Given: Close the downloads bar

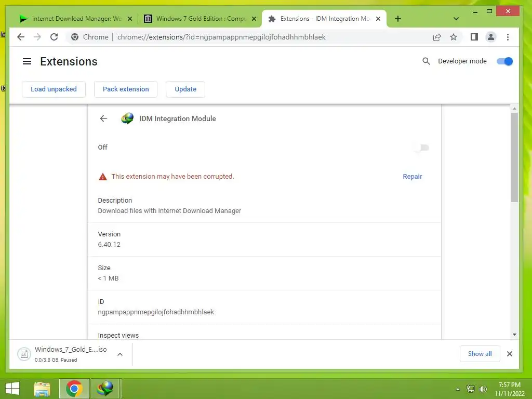Looking at the screenshot, I should point(510,354).
